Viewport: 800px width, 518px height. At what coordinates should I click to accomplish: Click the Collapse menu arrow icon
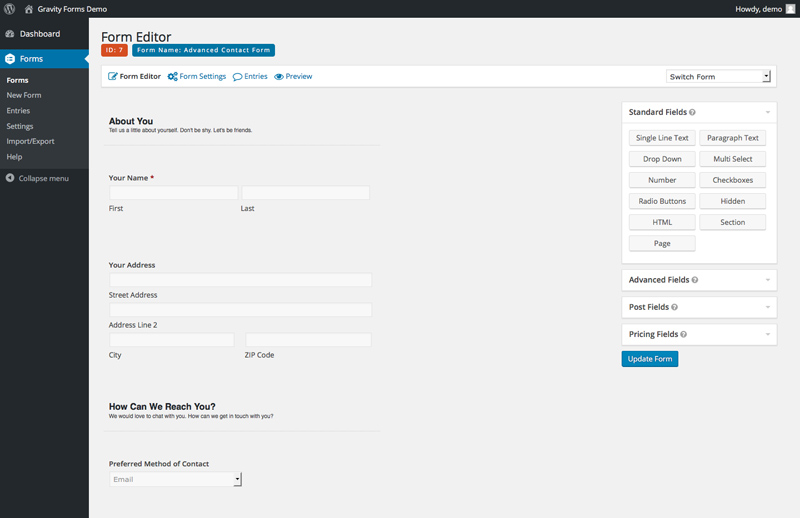pos(10,178)
